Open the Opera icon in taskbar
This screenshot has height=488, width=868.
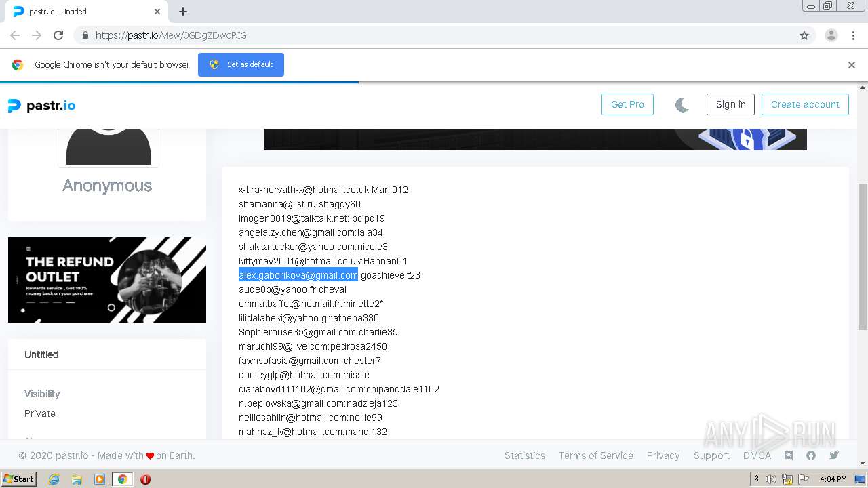pyautogui.click(x=145, y=479)
